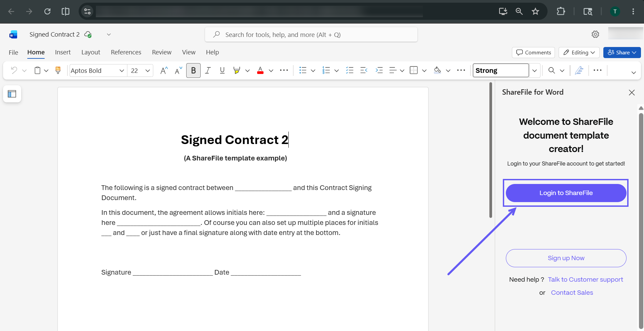Click the paragraph alignment icon
This screenshot has height=331, width=644.
[393, 70]
